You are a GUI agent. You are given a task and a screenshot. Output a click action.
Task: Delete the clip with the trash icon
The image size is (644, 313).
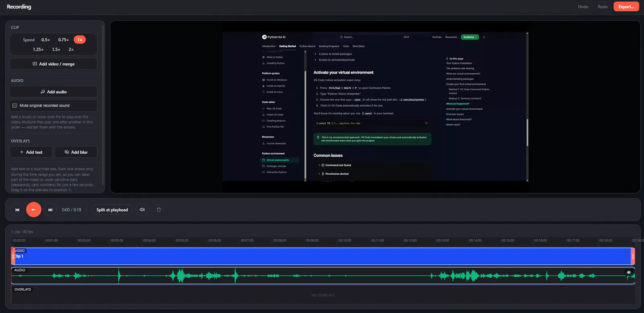click(x=159, y=210)
